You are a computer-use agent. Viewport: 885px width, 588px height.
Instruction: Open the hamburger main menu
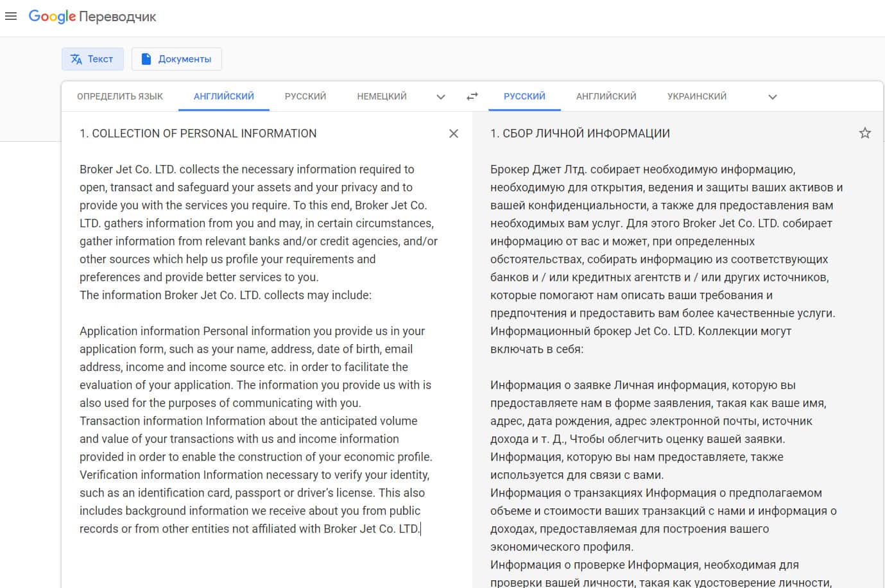(11, 17)
